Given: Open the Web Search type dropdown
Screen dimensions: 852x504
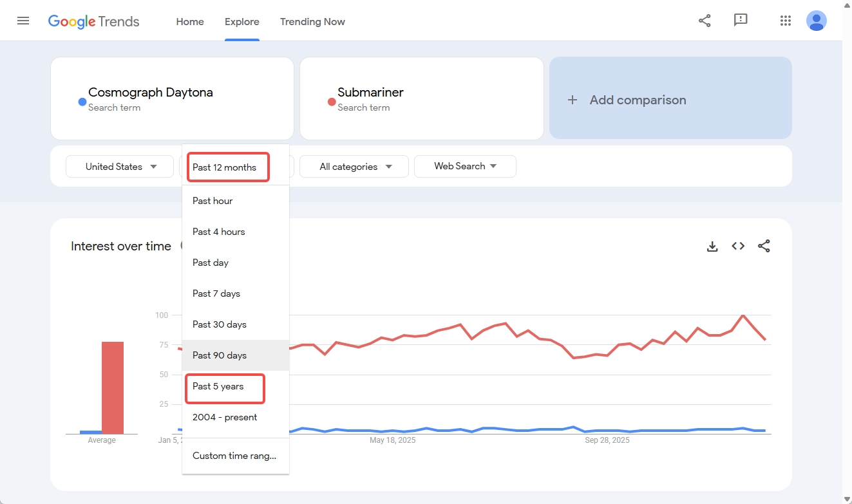Looking at the screenshot, I should 465,166.
